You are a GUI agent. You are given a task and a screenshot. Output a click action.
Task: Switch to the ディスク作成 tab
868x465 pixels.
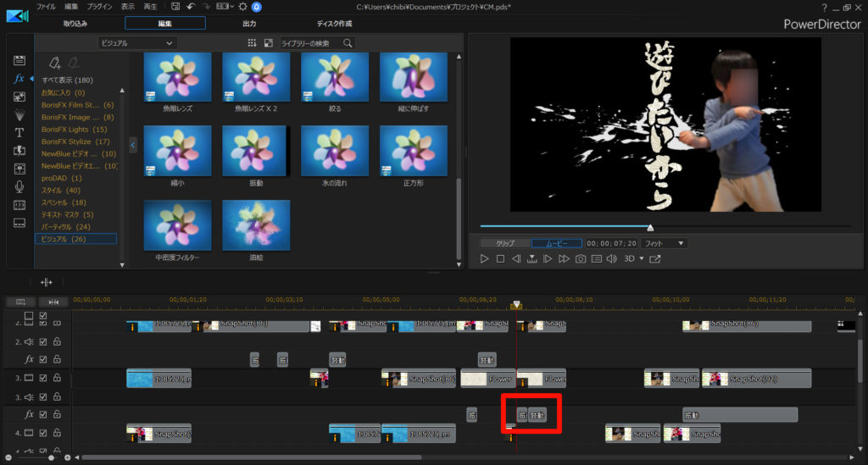click(334, 23)
